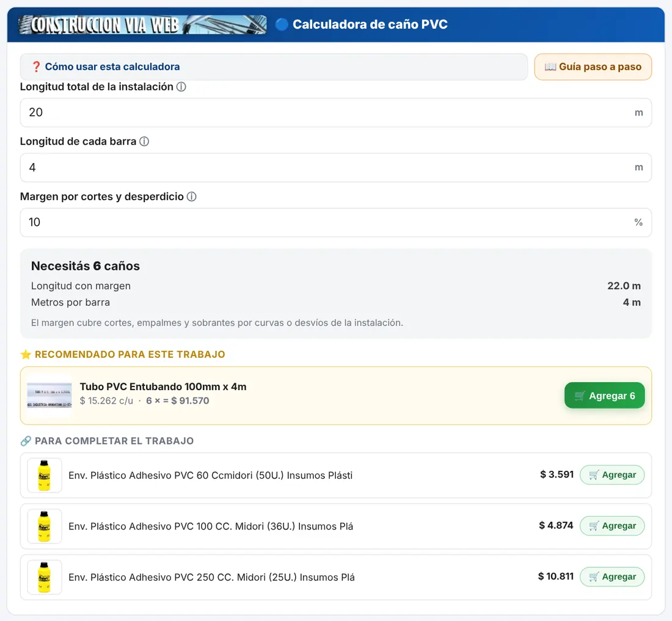
Task: Open the Guía paso a paso guide
Action: point(593,67)
